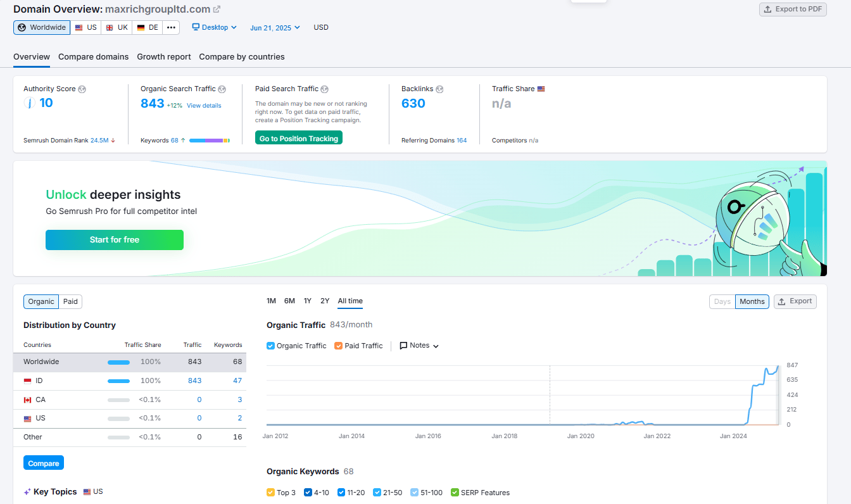This screenshot has height=504, width=851.
Task: Open the Compare by countries tab
Action: pyautogui.click(x=242, y=57)
